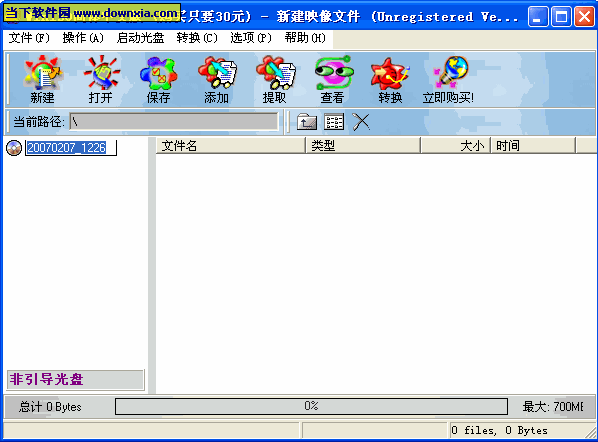Sort by the 大小 column header
The height and width of the screenshot is (442, 598).
click(x=456, y=146)
